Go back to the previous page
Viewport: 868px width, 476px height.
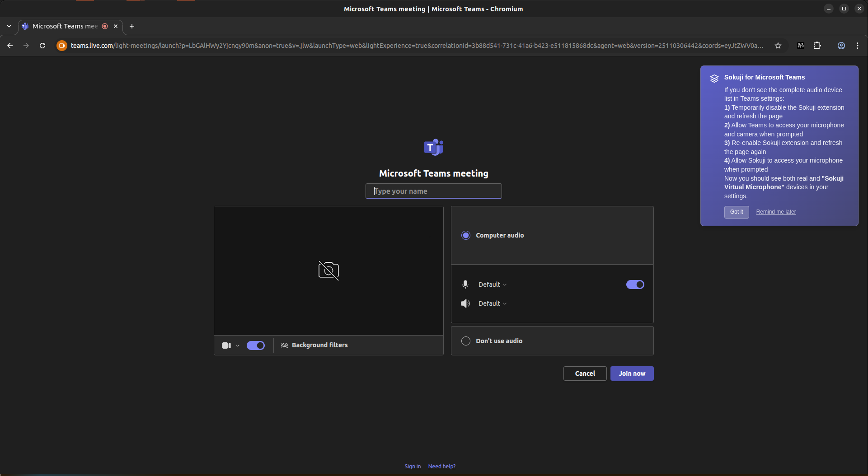10,46
